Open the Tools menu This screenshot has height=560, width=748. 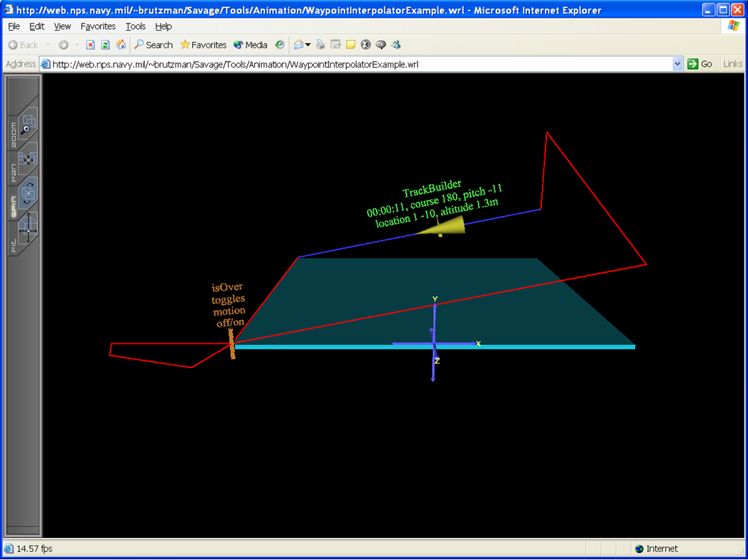pyautogui.click(x=135, y=26)
